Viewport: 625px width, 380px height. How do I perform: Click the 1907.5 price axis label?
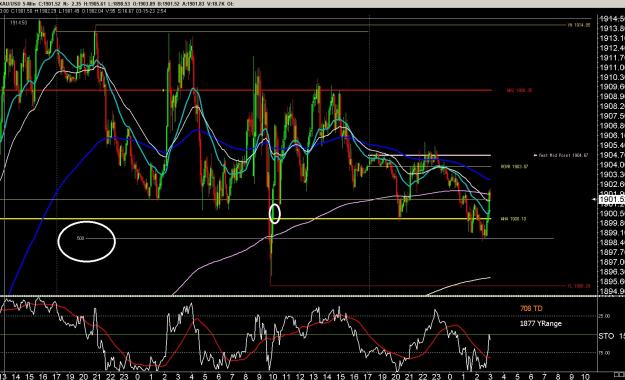tap(612, 116)
